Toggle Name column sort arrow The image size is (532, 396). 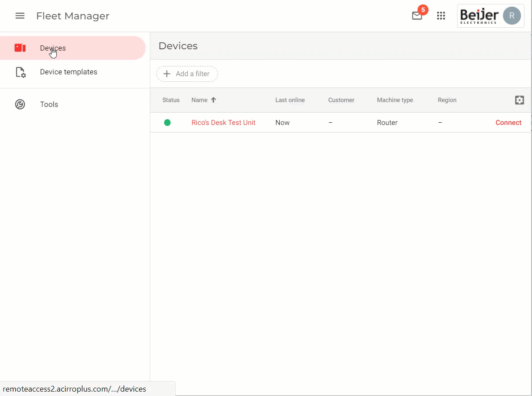214,100
